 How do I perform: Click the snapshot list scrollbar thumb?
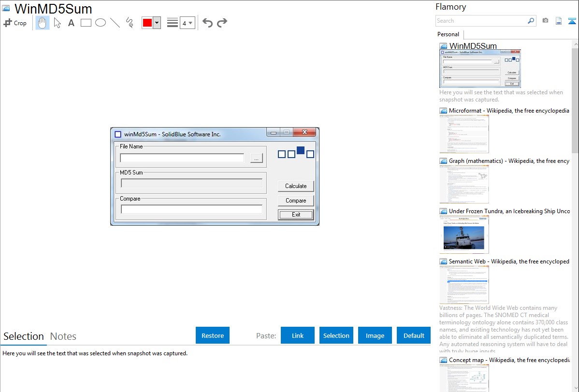(575, 100)
